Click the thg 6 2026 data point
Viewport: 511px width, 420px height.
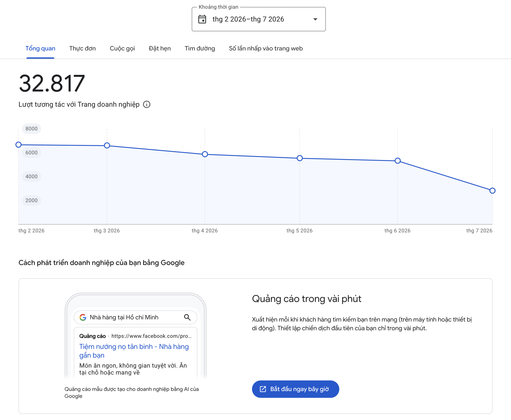pos(398,161)
